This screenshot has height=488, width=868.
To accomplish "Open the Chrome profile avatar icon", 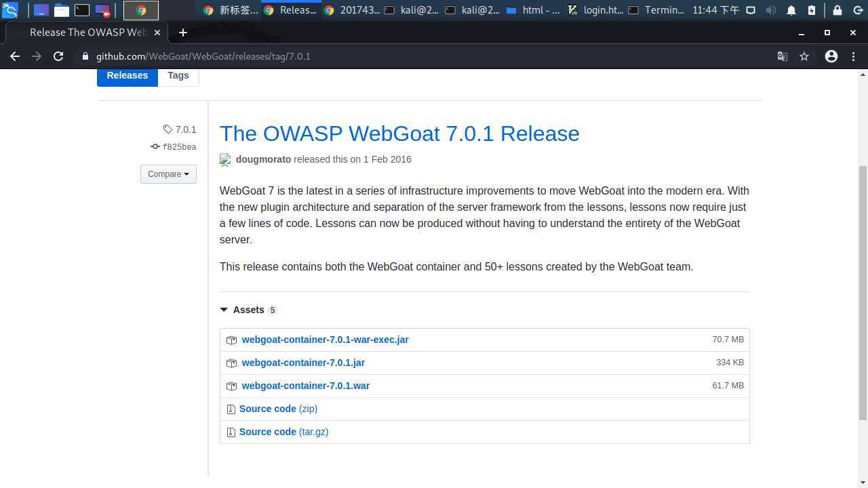I will (x=831, y=56).
